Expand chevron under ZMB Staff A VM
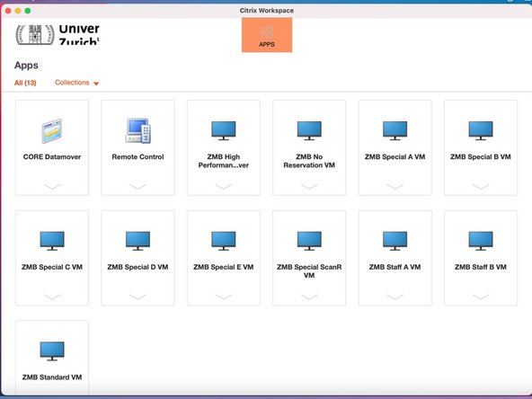Image resolution: width=532 pixels, height=399 pixels. click(x=395, y=297)
